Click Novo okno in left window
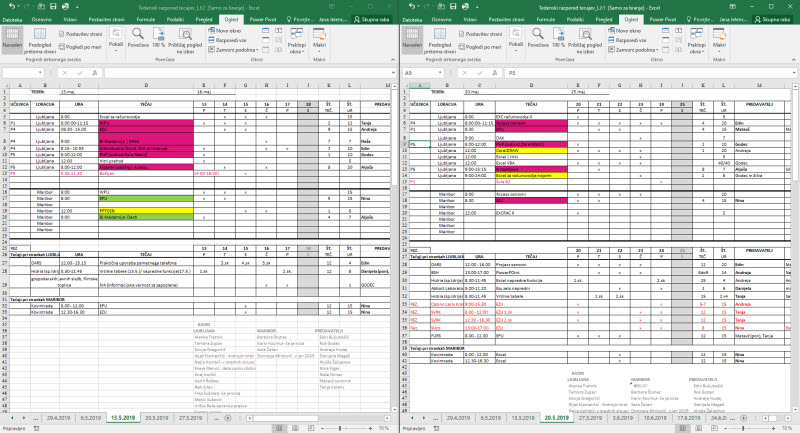 click(x=224, y=31)
